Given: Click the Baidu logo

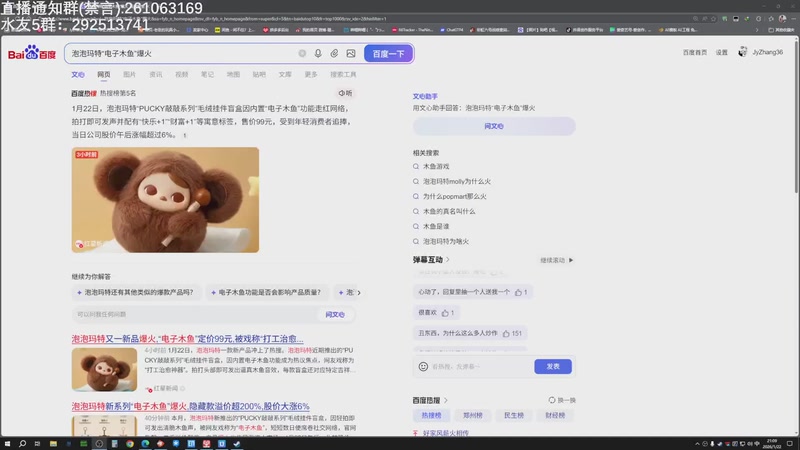Looking at the screenshot, I should (x=32, y=53).
